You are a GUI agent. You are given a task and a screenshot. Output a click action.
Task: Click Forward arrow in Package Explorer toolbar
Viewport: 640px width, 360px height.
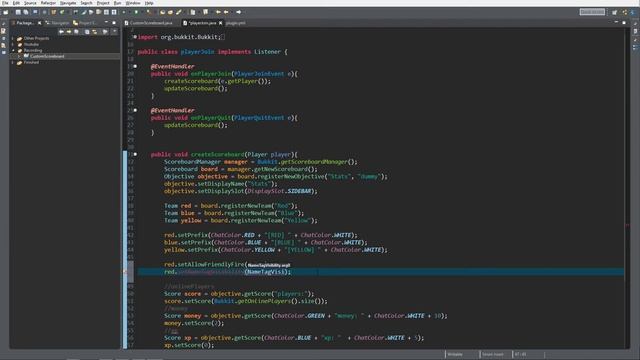pos(69,31)
